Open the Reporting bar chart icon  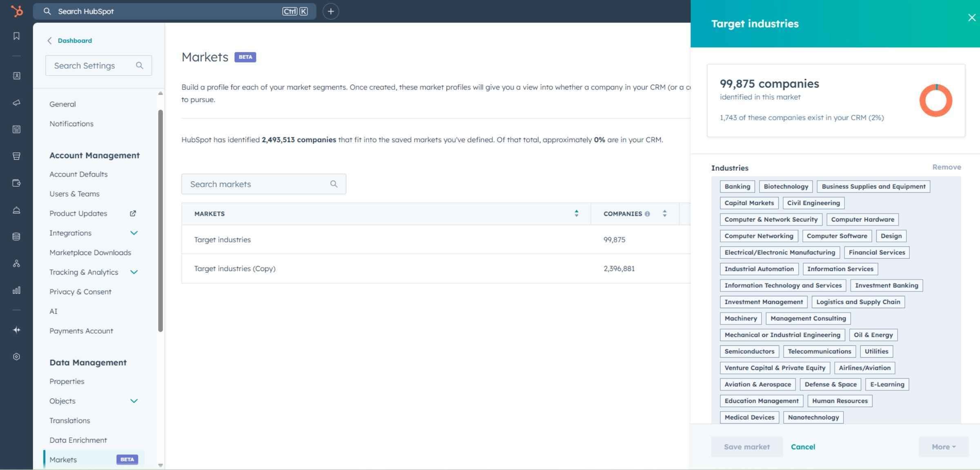tap(16, 291)
